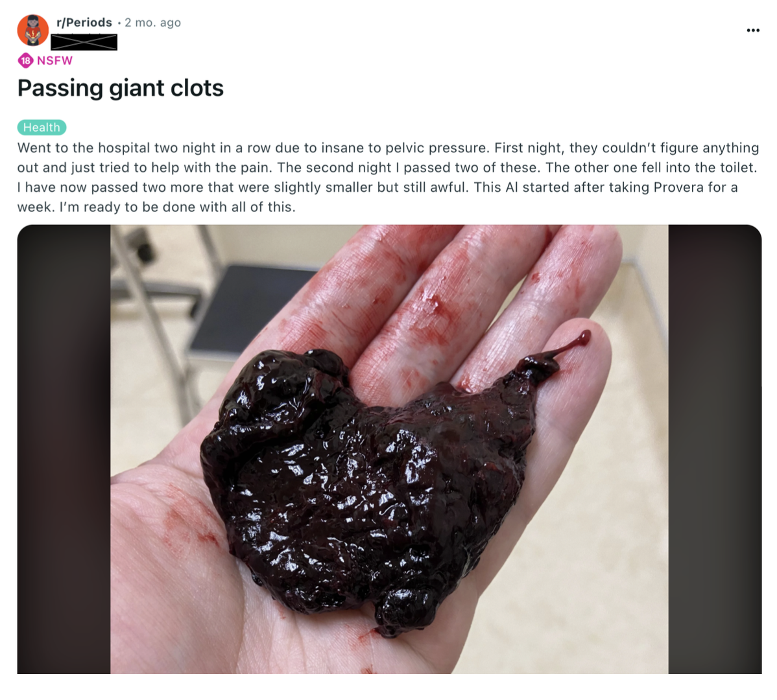
Task: Open the post titled Passing giant clots
Action: [x=121, y=88]
